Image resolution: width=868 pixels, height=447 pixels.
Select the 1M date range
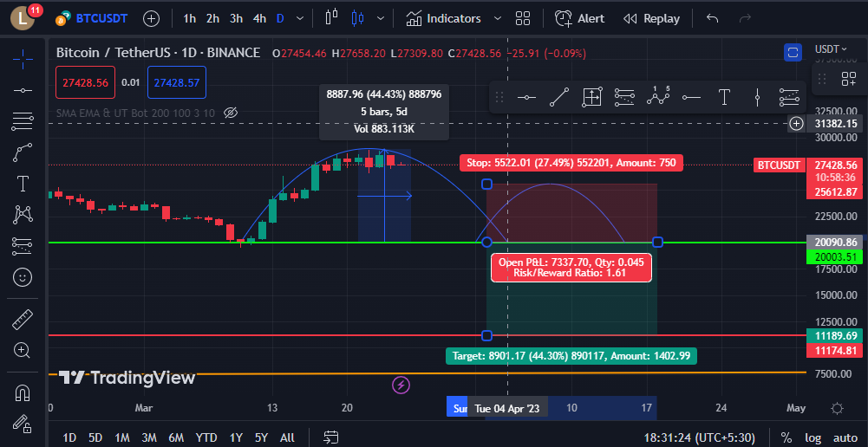coord(122,437)
